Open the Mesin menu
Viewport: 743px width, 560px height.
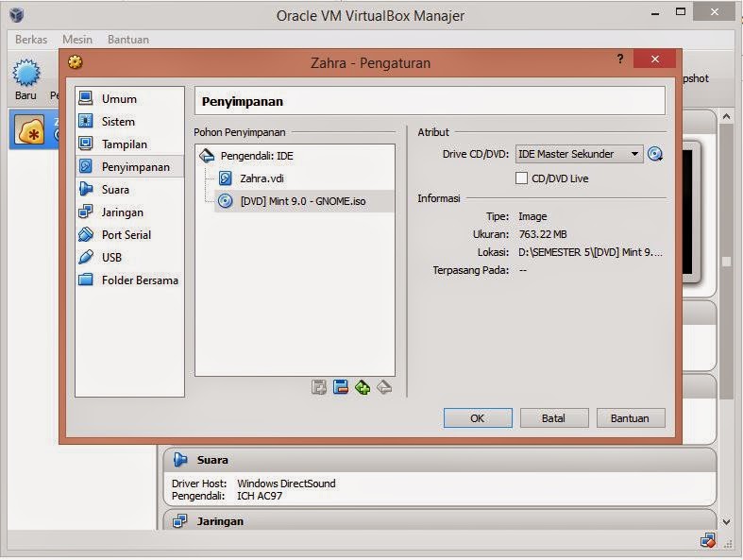[77, 40]
